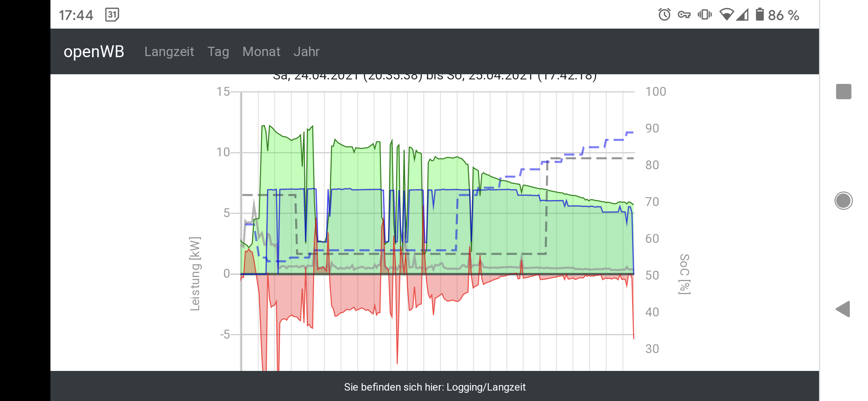This screenshot has width=868, height=401.
Task: Open the openWB home link
Action: coord(94,52)
